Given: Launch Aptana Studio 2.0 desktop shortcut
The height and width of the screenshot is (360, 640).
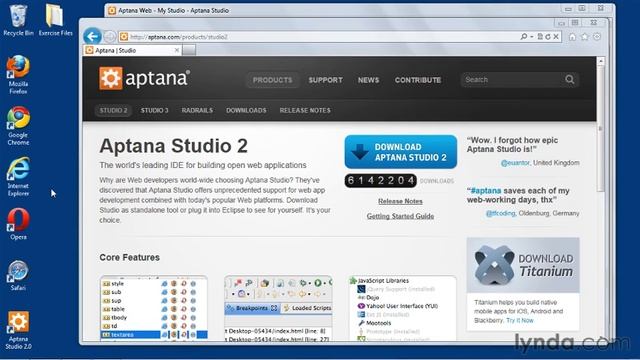Looking at the screenshot, I should click(x=18, y=330).
